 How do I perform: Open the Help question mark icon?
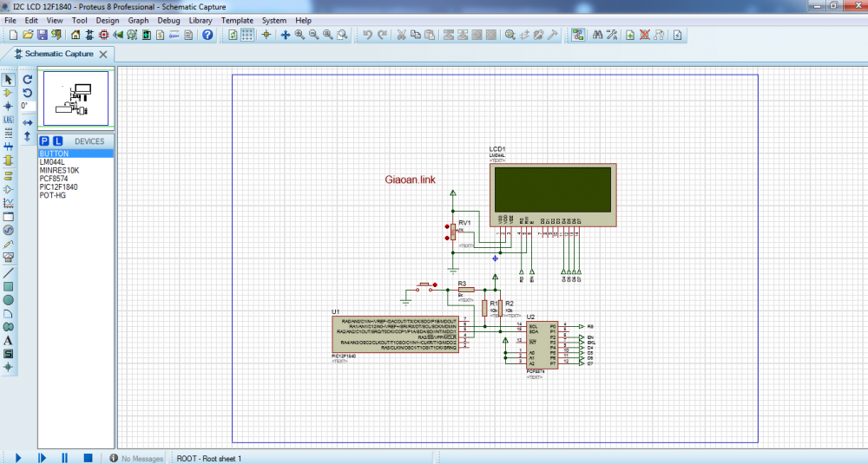point(207,36)
